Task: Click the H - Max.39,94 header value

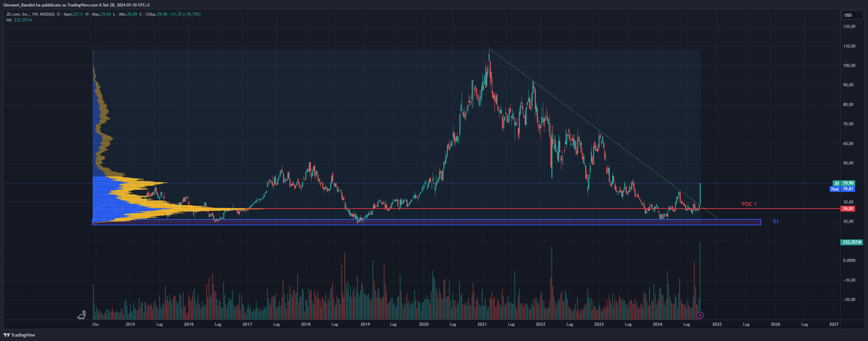Action: (x=98, y=14)
